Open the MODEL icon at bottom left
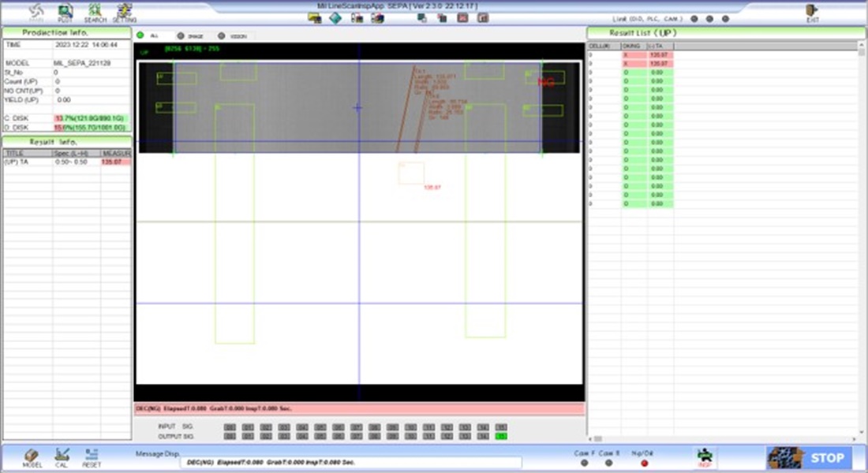The width and height of the screenshot is (868, 473). (32, 457)
